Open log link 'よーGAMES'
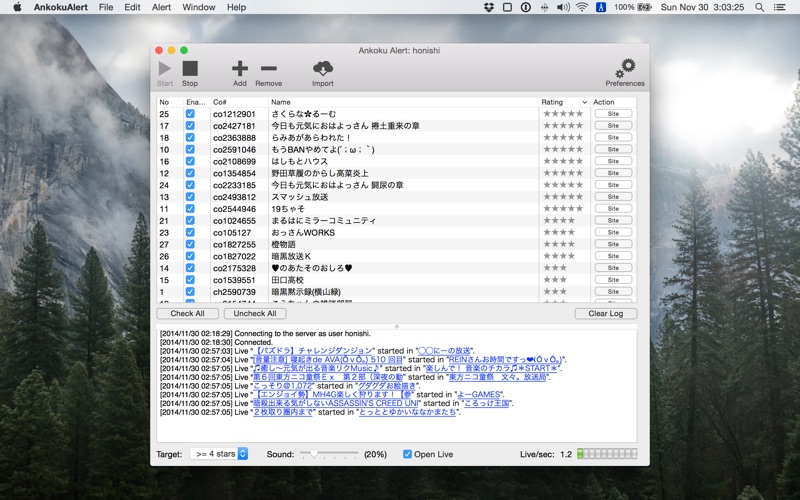 coord(479,394)
